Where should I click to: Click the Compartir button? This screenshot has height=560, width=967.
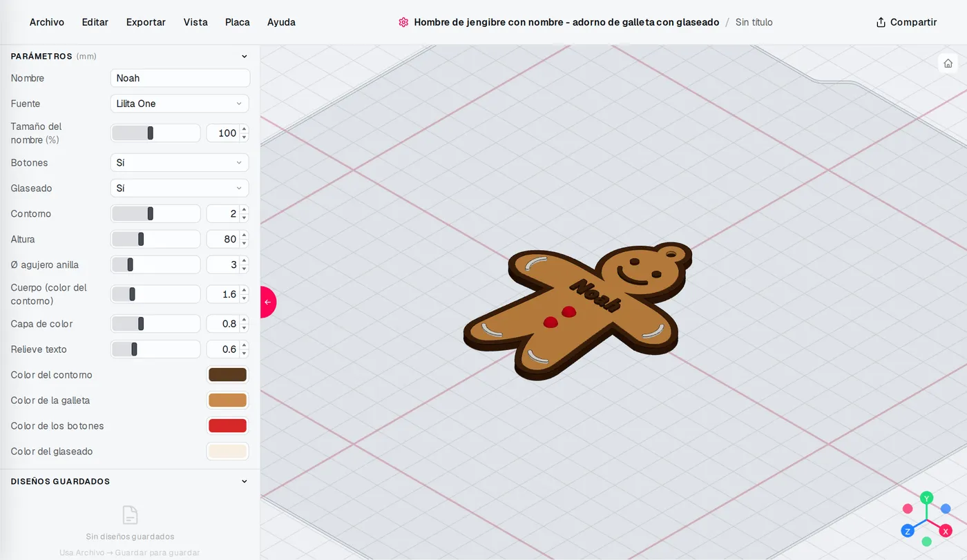[906, 22]
